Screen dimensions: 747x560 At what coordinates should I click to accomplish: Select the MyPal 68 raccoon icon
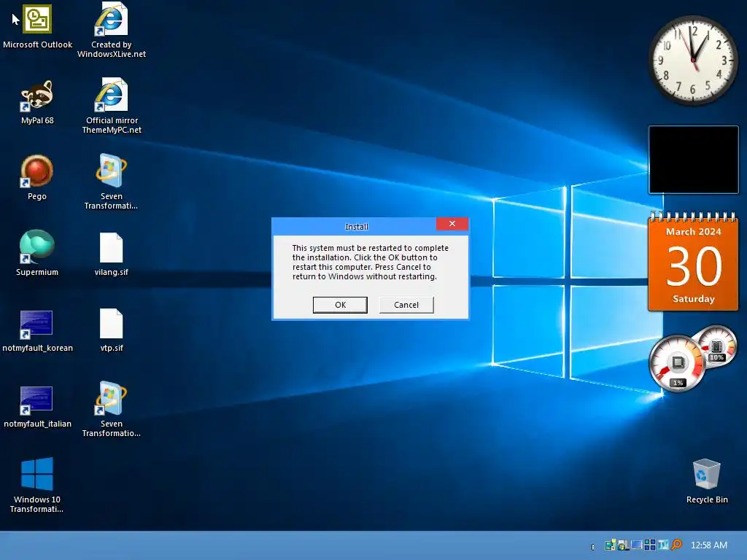(x=37, y=102)
